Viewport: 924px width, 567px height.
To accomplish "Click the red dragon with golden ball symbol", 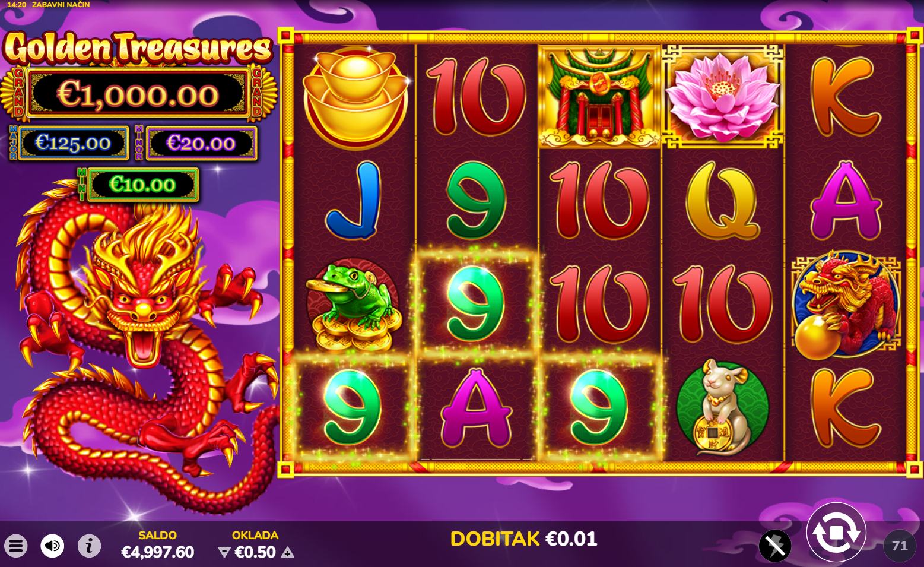I will coord(846,305).
